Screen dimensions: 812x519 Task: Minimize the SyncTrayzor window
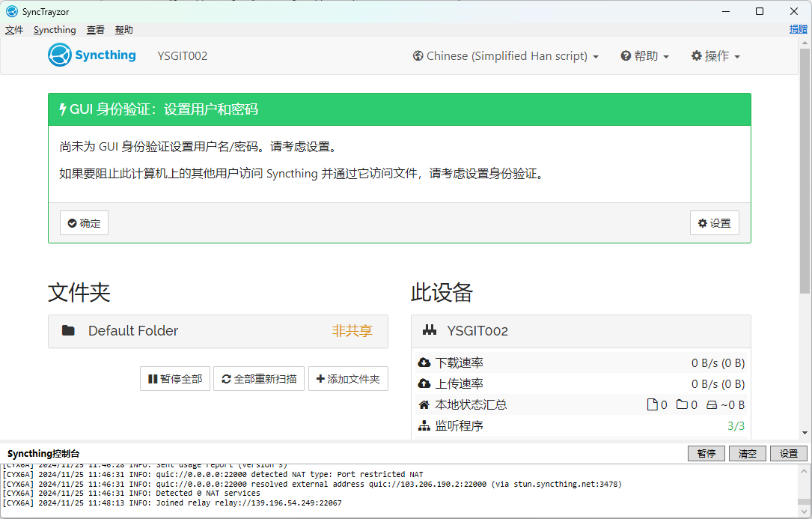pyautogui.click(x=726, y=11)
